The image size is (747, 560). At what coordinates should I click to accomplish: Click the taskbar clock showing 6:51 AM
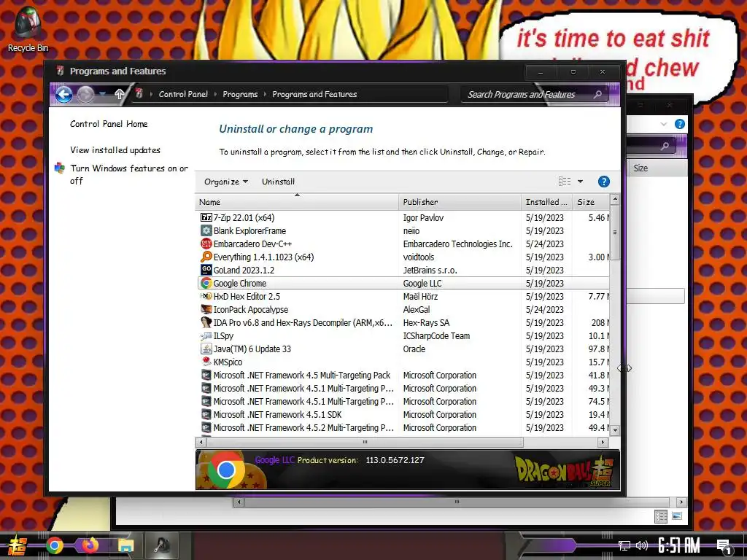678,545
